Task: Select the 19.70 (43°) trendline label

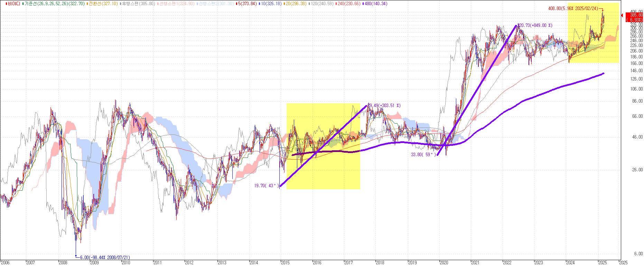Action: tap(267, 186)
